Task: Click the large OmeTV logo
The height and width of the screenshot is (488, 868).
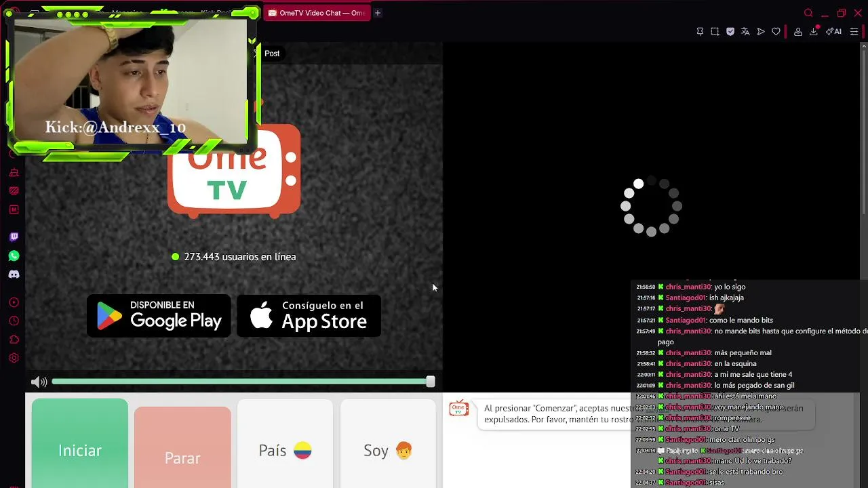Action: click(x=234, y=171)
